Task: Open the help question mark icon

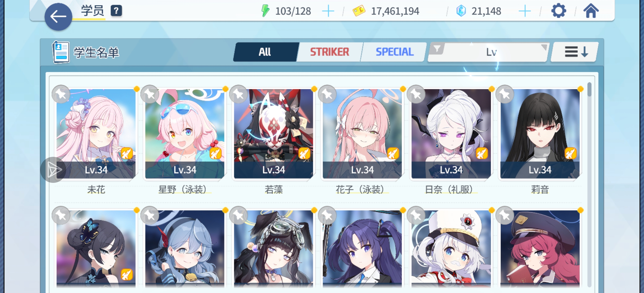Action: tap(116, 11)
